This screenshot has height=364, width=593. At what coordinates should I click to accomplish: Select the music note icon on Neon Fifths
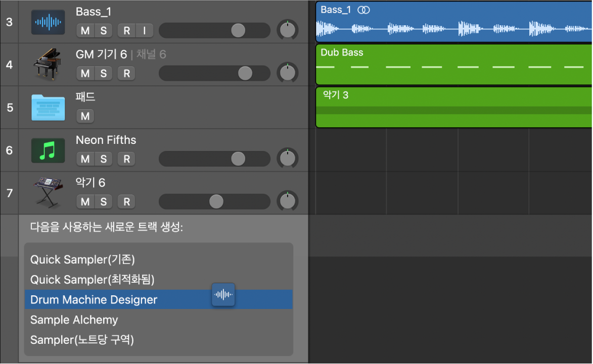tap(48, 150)
